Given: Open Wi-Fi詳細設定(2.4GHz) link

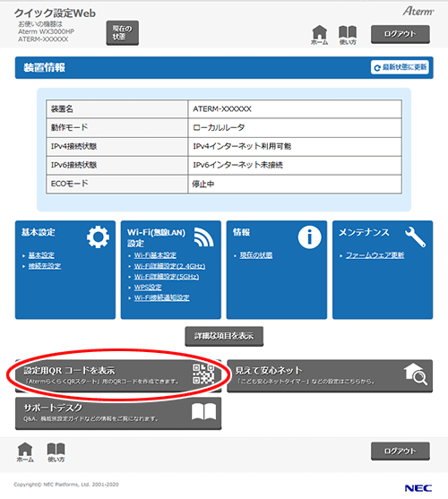Looking at the screenshot, I should pyautogui.click(x=169, y=266).
